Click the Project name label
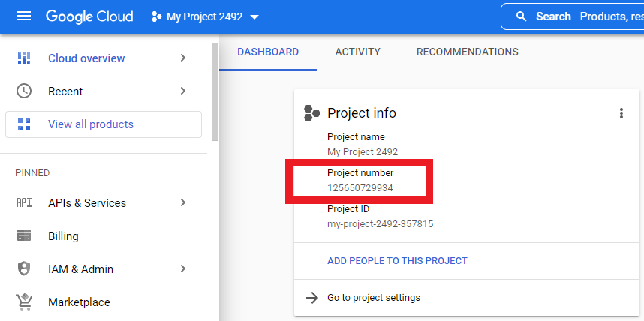 [x=356, y=137]
